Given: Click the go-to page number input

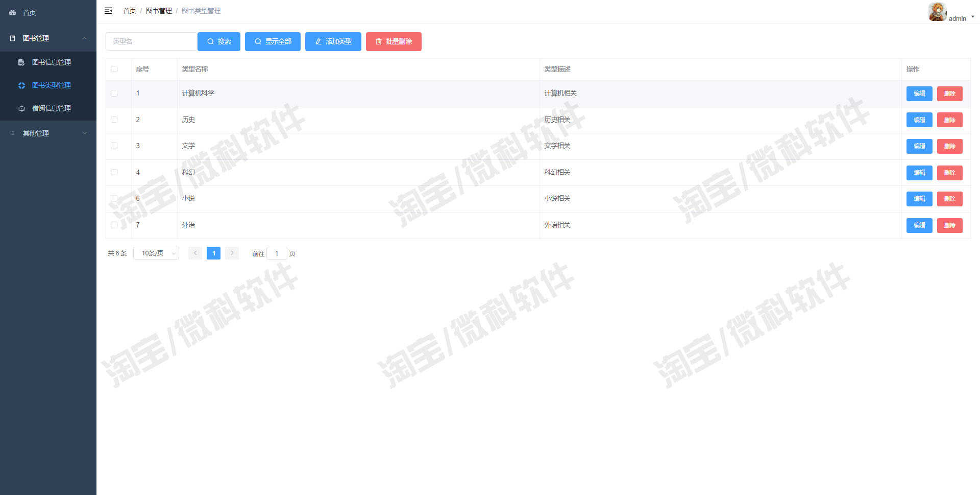Looking at the screenshot, I should point(277,253).
